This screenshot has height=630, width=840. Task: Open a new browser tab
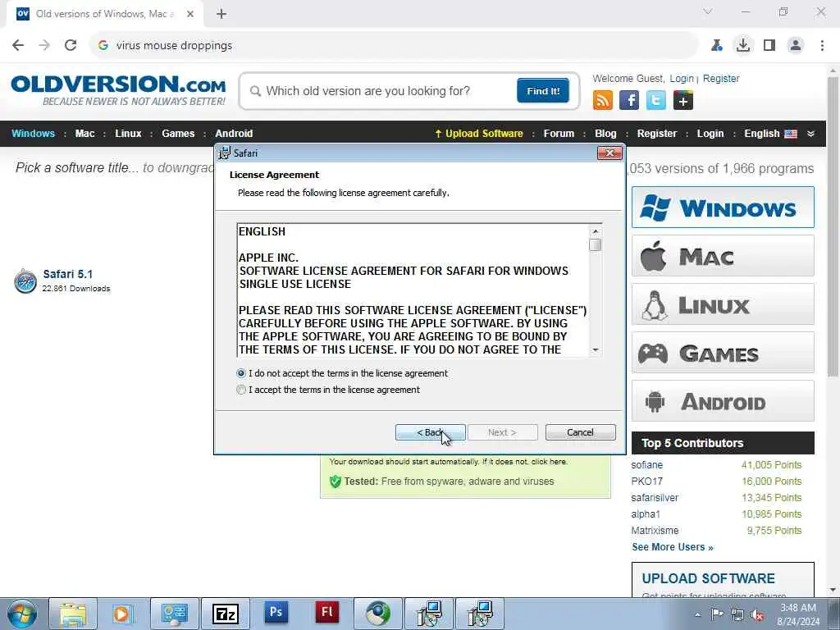tap(221, 14)
